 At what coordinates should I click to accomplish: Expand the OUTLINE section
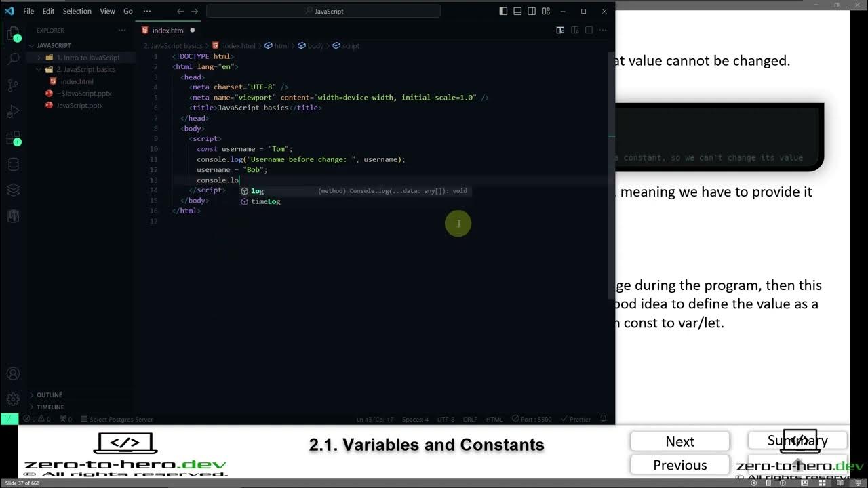(x=49, y=395)
